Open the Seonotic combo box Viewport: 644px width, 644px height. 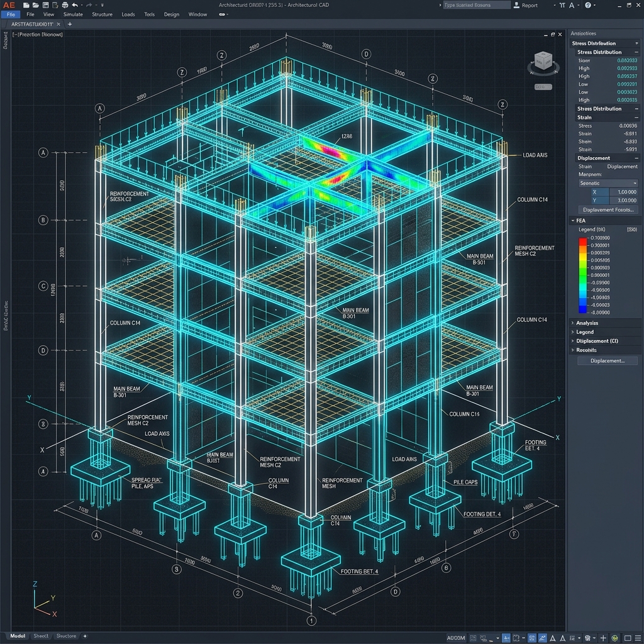608,183
